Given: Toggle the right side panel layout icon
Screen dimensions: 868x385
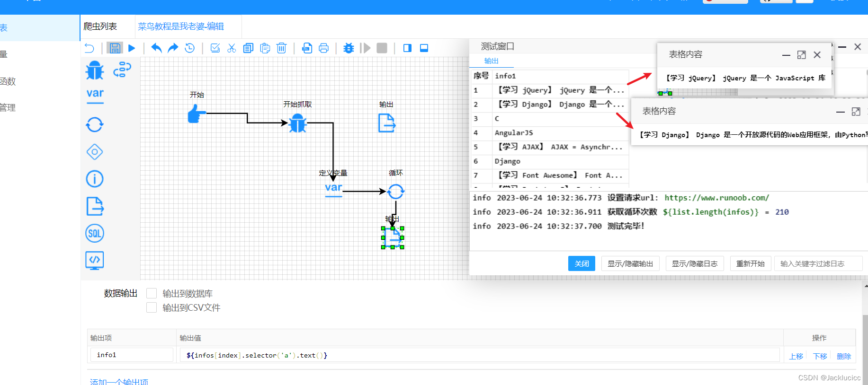Looking at the screenshot, I should tap(407, 48).
